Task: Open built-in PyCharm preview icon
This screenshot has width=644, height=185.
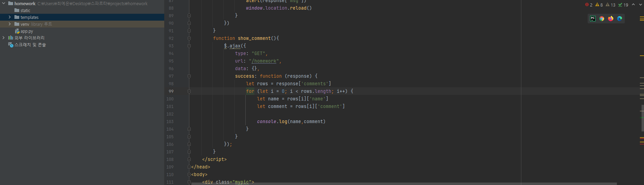Action: (x=593, y=19)
